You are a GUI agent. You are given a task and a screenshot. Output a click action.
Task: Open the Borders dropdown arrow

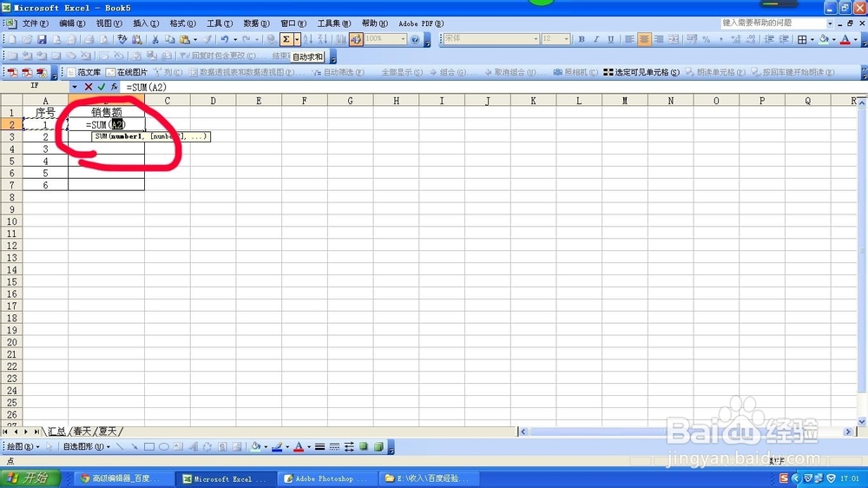click(x=812, y=39)
